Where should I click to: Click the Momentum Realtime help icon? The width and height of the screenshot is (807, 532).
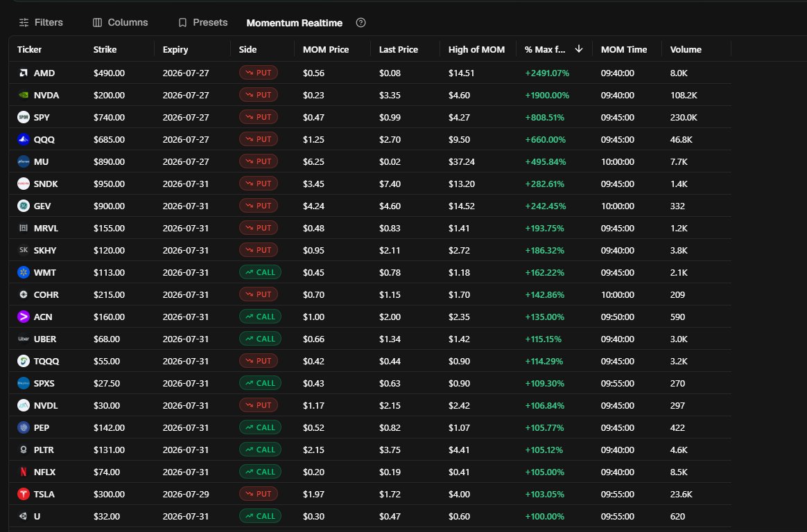click(361, 23)
